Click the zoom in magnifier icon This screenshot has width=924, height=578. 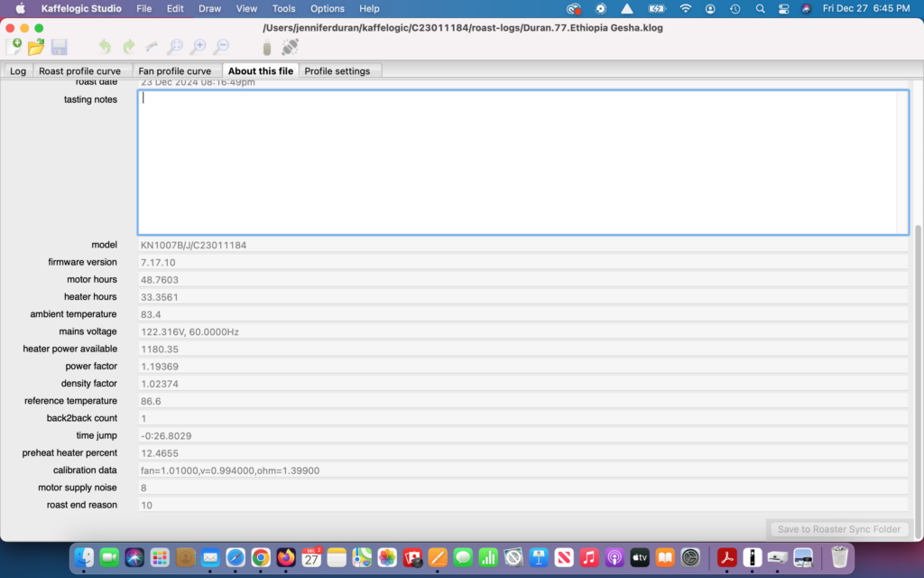coord(199,47)
